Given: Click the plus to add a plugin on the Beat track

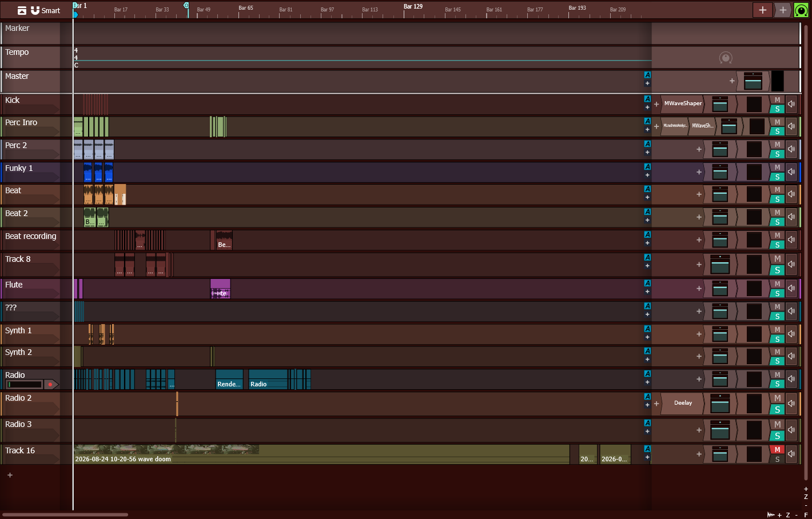Looking at the screenshot, I should (x=699, y=194).
